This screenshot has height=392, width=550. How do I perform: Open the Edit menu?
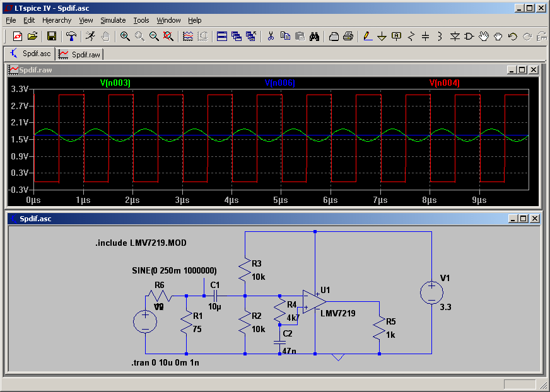click(29, 20)
